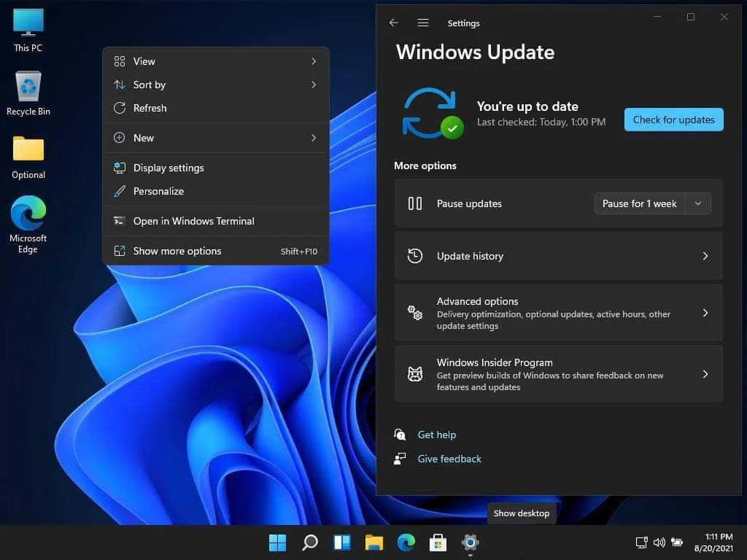Expand the View submenu arrow
This screenshot has width=747, height=560.
pos(314,61)
